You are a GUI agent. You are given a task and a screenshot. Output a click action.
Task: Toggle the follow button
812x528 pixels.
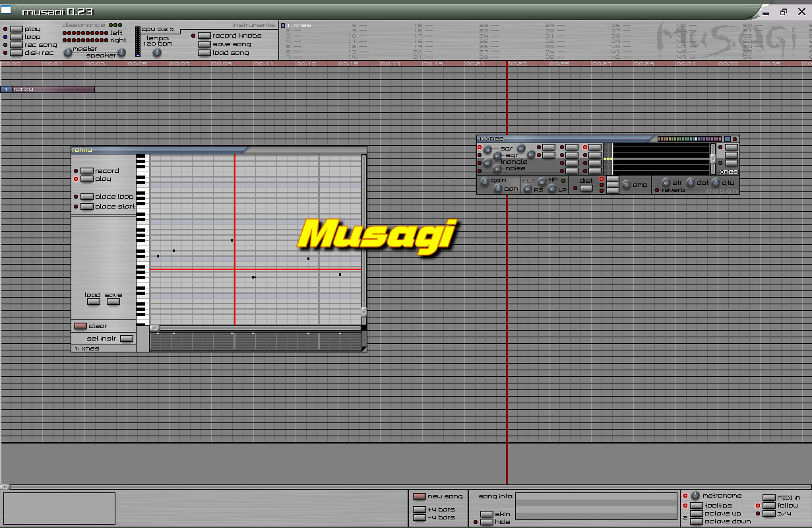[x=769, y=506]
